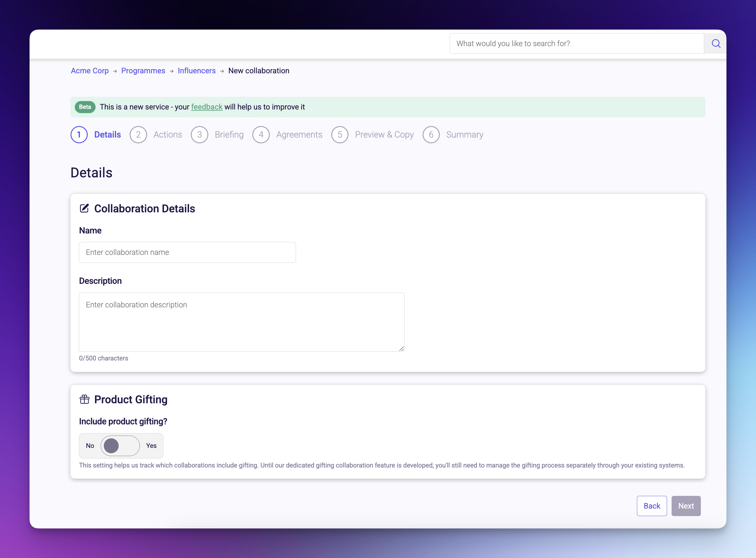Switch product gifting back to No
756x558 pixels.
pyautogui.click(x=89, y=445)
